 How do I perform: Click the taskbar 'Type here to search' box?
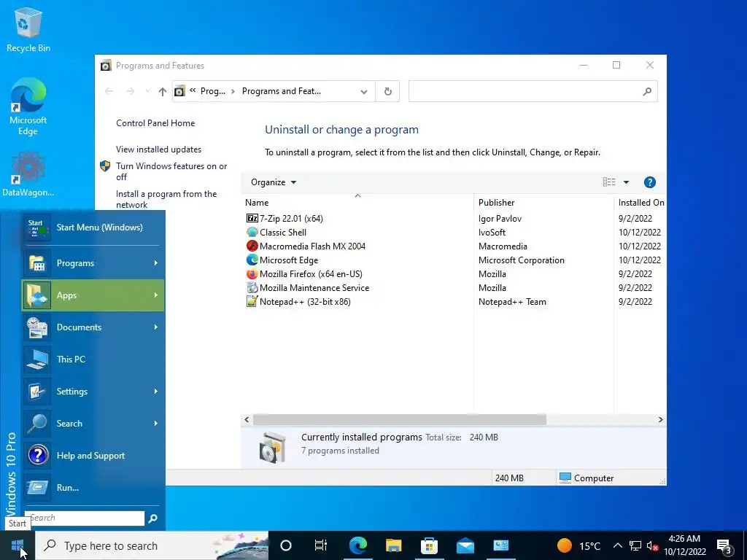(x=152, y=545)
